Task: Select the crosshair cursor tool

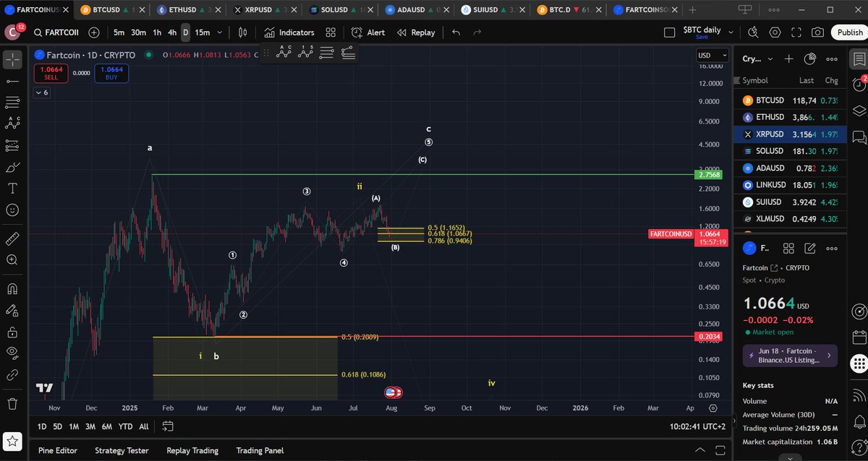Action: click(12, 59)
